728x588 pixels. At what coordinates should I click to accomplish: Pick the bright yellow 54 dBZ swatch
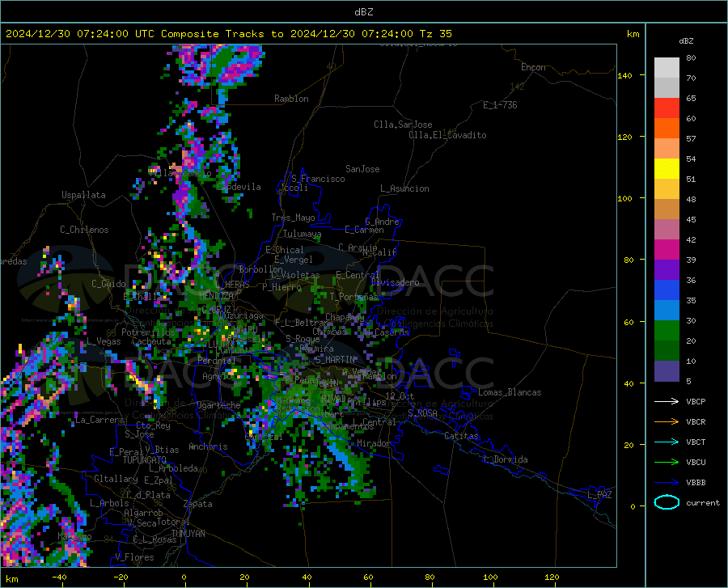(667, 169)
